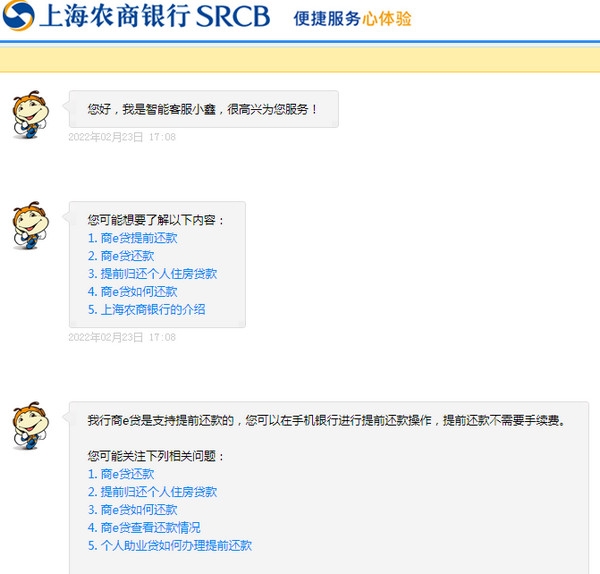Click the bot avatar beside the prepayment answer
The width and height of the screenshot is (600, 574).
(x=30, y=427)
